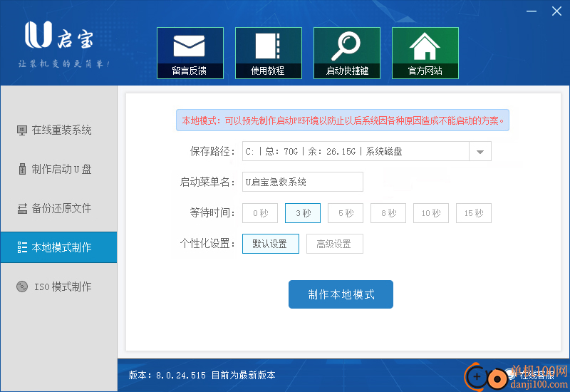Choose 高级设置 for personalization
Screen dimensions: 570x392
coord(334,244)
